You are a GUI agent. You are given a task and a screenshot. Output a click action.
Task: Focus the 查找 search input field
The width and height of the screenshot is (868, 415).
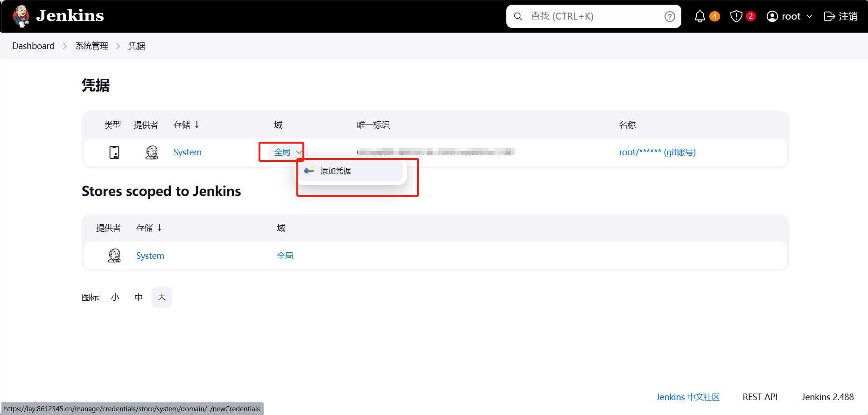pyautogui.click(x=594, y=16)
